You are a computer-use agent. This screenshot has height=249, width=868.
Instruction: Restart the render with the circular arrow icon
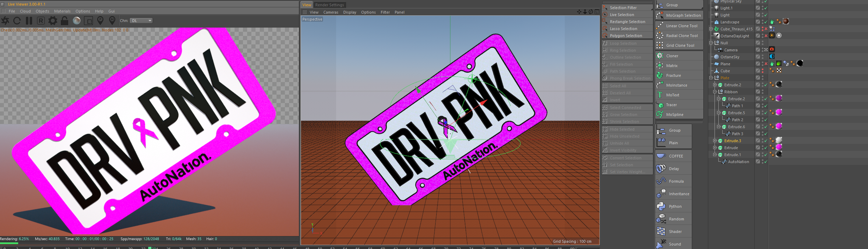(x=17, y=21)
